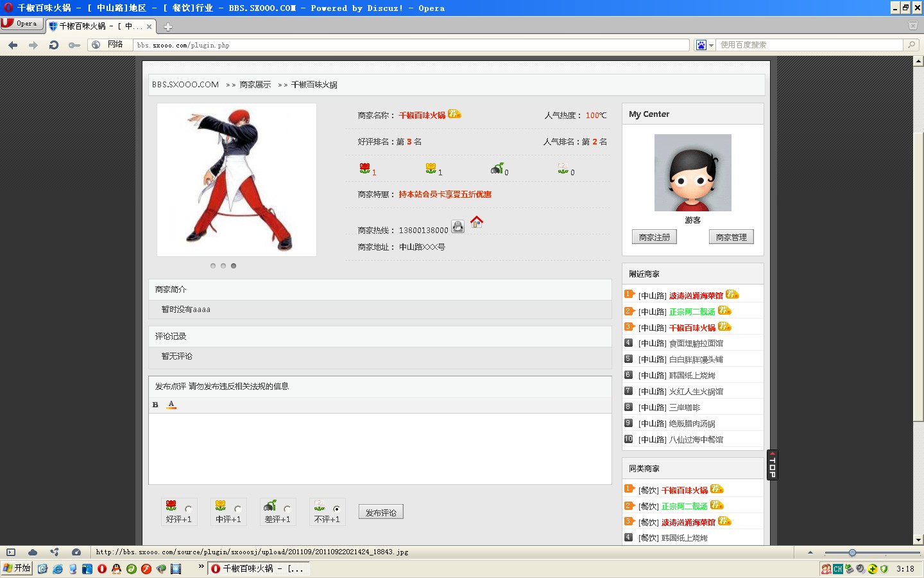Viewport: 924px width, 578px height.
Task: Click into the review text editor area
Action: click(380, 448)
